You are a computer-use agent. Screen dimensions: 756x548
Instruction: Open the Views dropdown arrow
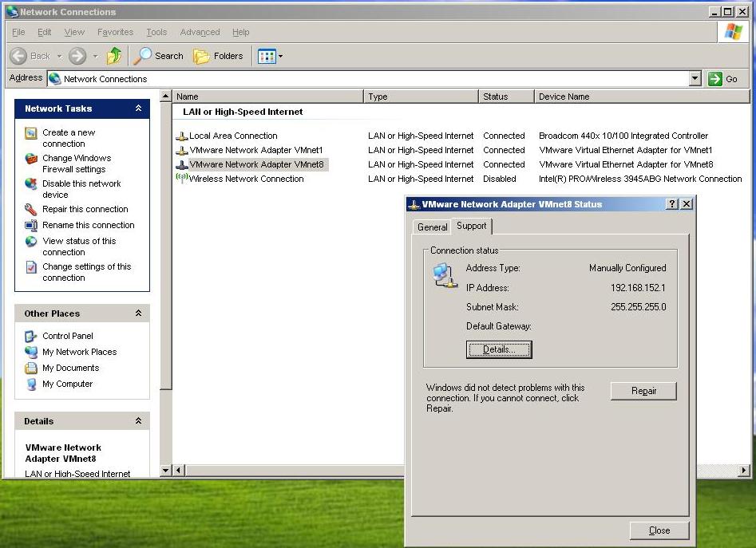[281, 57]
